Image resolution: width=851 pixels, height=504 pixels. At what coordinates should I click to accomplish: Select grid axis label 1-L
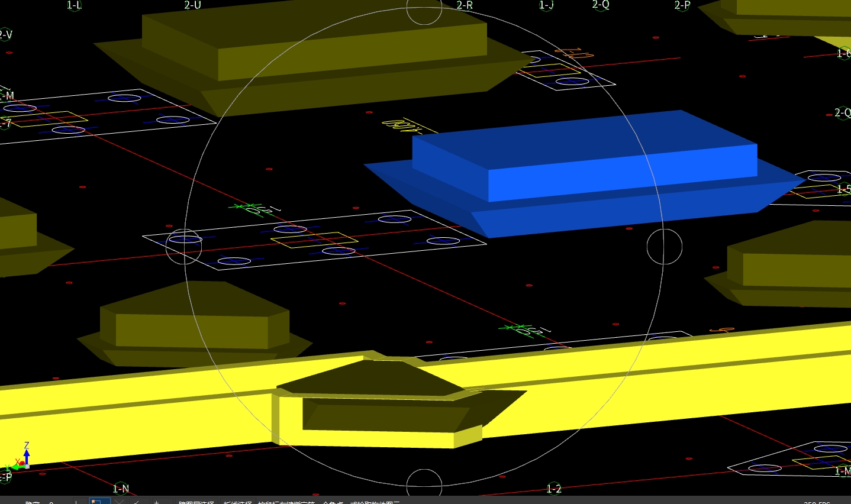(x=74, y=5)
